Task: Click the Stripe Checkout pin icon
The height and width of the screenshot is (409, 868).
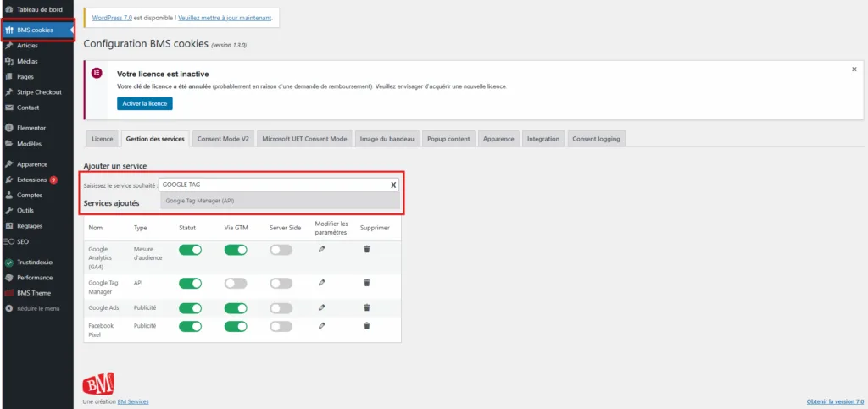Action: (8, 91)
